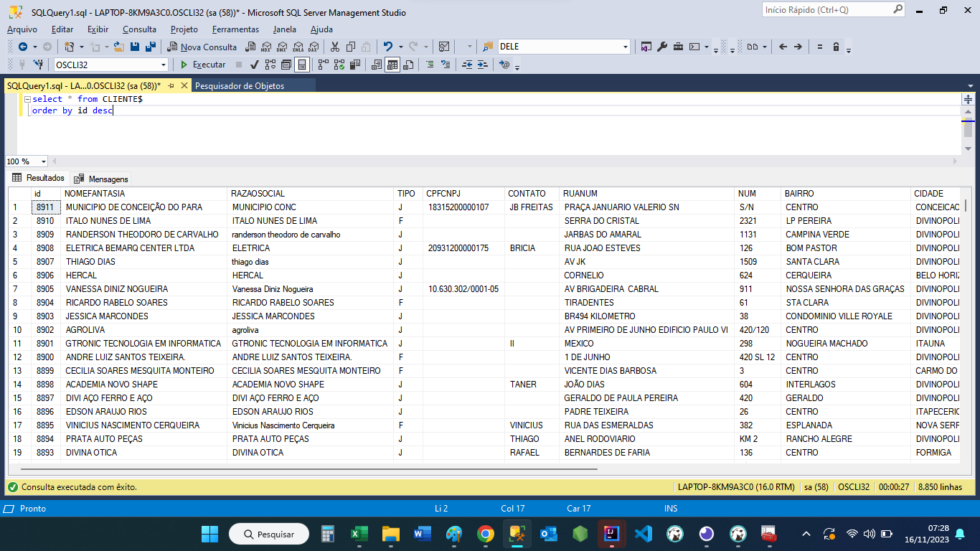
Task: Click the comment out selected lines icon
Action: pyautogui.click(x=430, y=65)
